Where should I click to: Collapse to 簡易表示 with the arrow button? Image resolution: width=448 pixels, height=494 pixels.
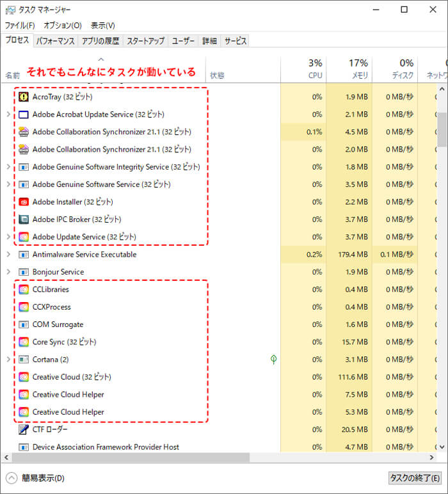pos(12,478)
